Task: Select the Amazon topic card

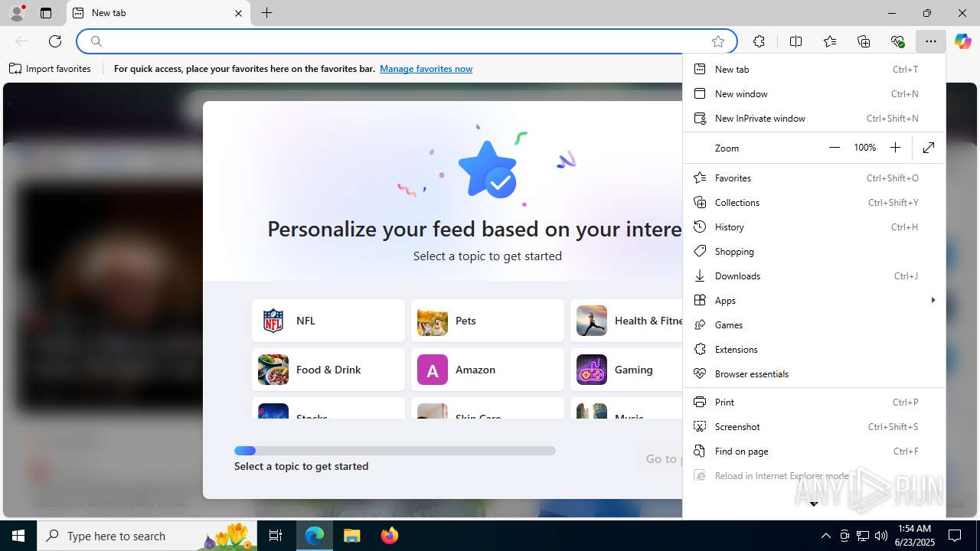Action: pyautogui.click(x=488, y=370)
